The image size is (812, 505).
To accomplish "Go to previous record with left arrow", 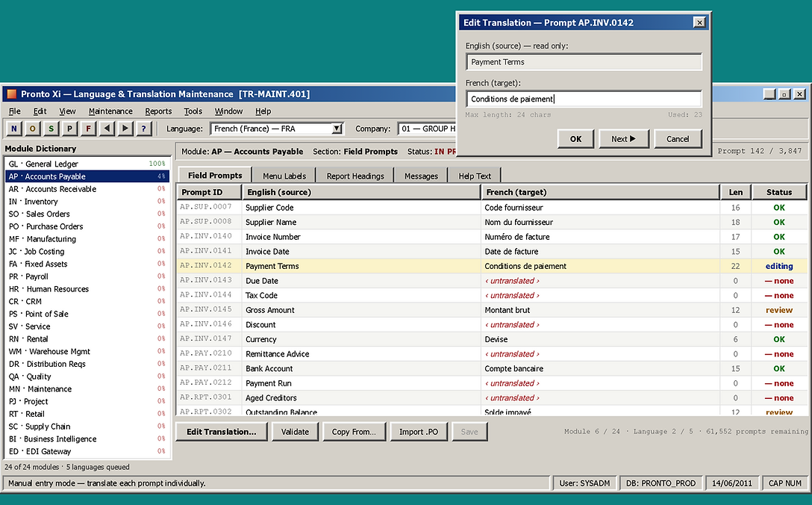I will [107, 128].
